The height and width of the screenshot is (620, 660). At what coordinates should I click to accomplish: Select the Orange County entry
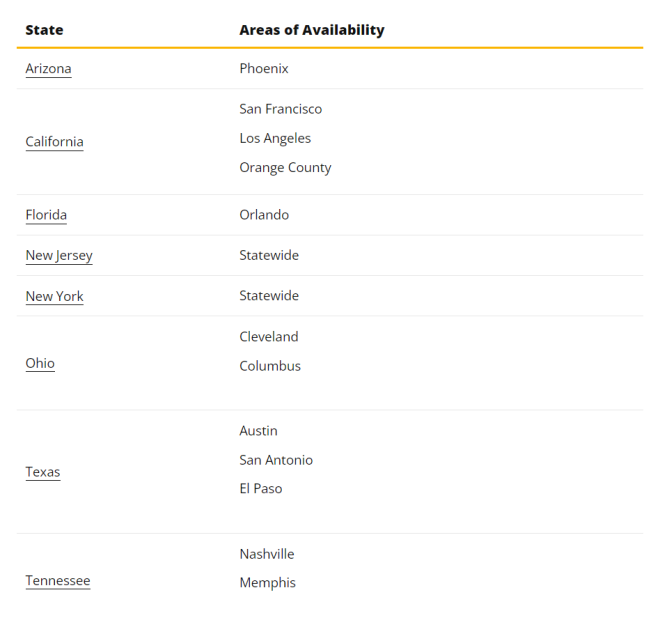(x=285, y=168)
